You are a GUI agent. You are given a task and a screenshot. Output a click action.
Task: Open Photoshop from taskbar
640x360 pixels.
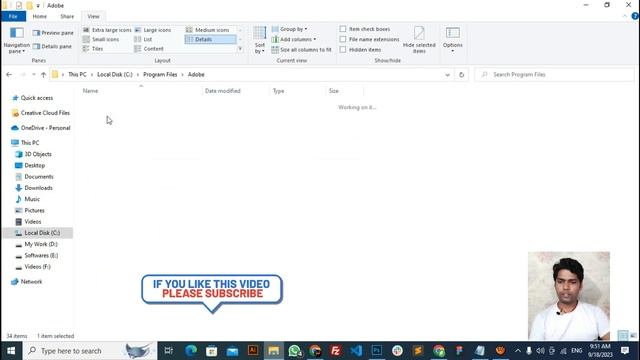point(377,351)
